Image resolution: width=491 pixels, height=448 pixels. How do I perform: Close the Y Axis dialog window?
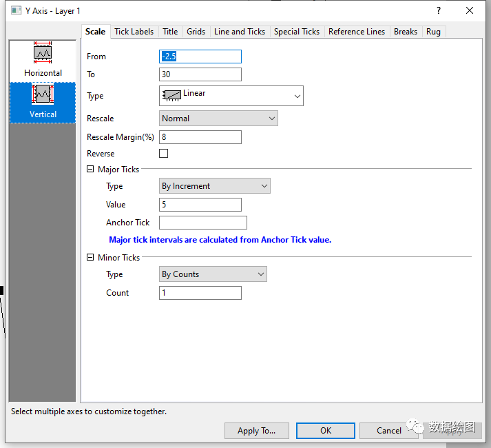point(470,10)
